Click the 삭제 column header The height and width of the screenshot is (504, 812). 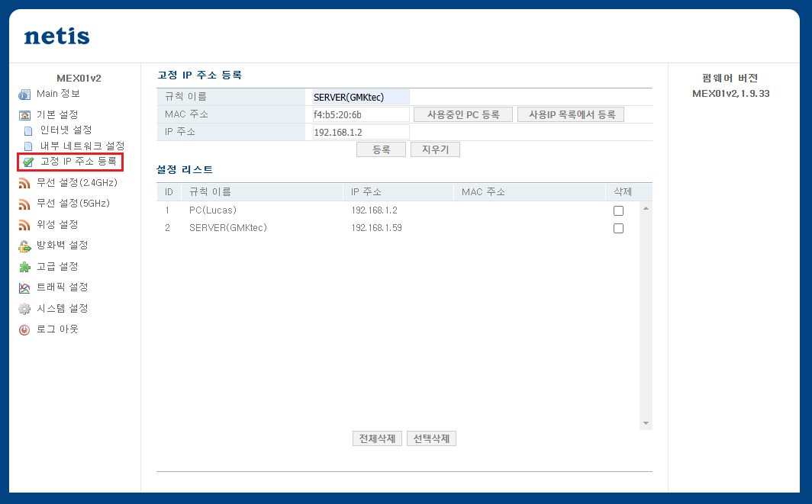pyautogui.click(x=623, y=192)
